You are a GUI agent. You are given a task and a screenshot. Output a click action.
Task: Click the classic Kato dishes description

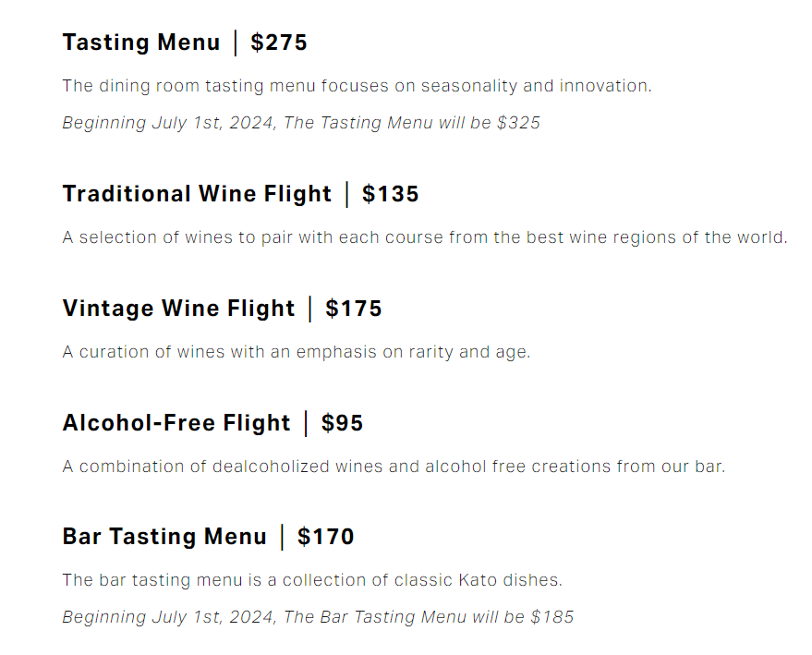click(312, 580)
